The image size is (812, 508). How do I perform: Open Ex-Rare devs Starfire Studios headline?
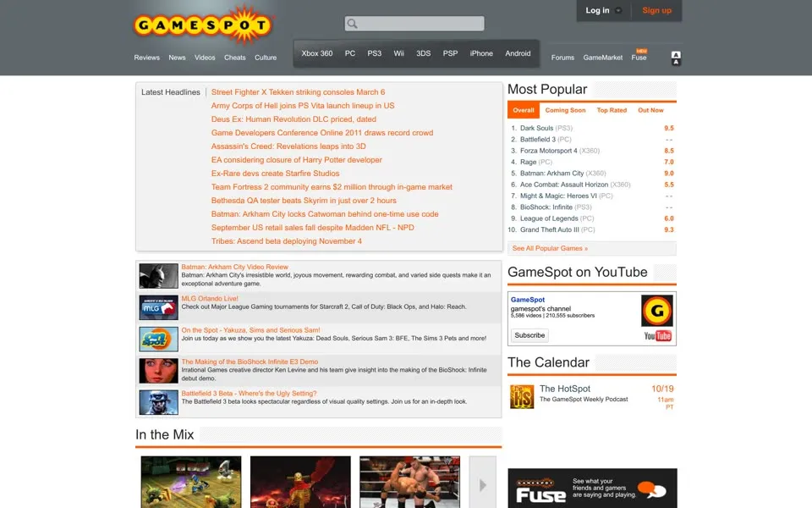(275, 173)
